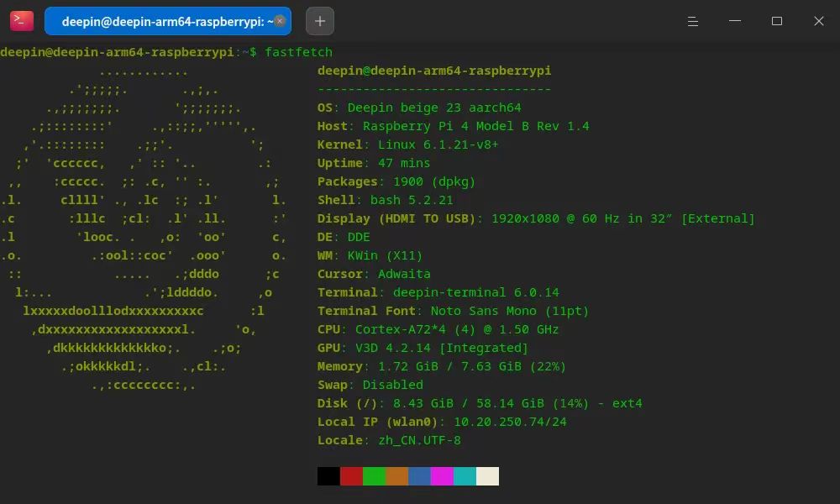Click the black color block

click(328, 476)
